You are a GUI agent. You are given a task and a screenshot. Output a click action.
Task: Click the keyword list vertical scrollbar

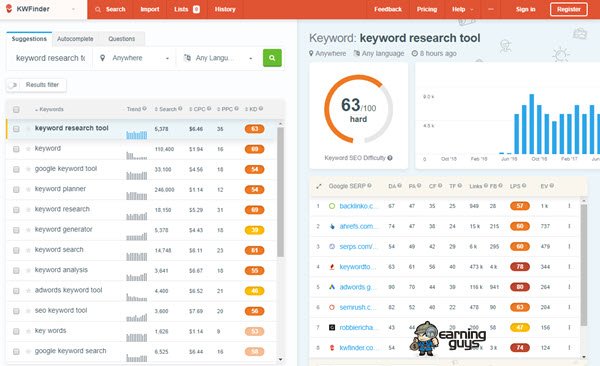tap(280, 191)
